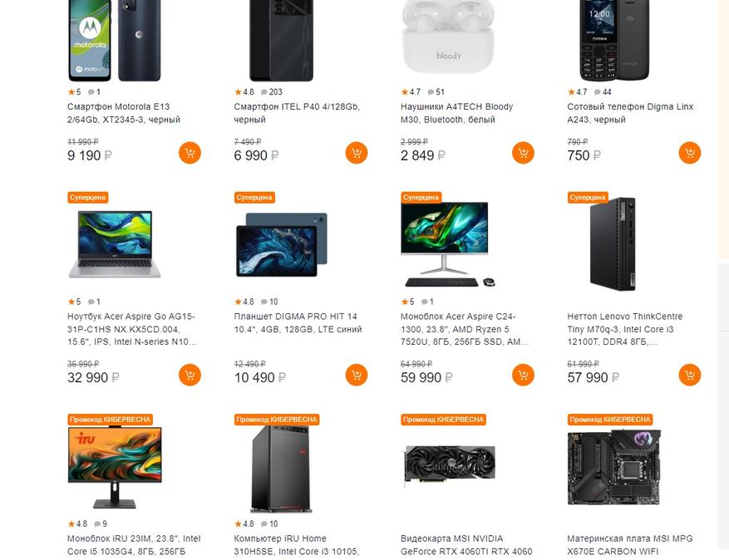Add Digma Linx A243 phone to cart
Viewport: 729px width, 560px height.
pyautogui.click(x=690, y=153)
